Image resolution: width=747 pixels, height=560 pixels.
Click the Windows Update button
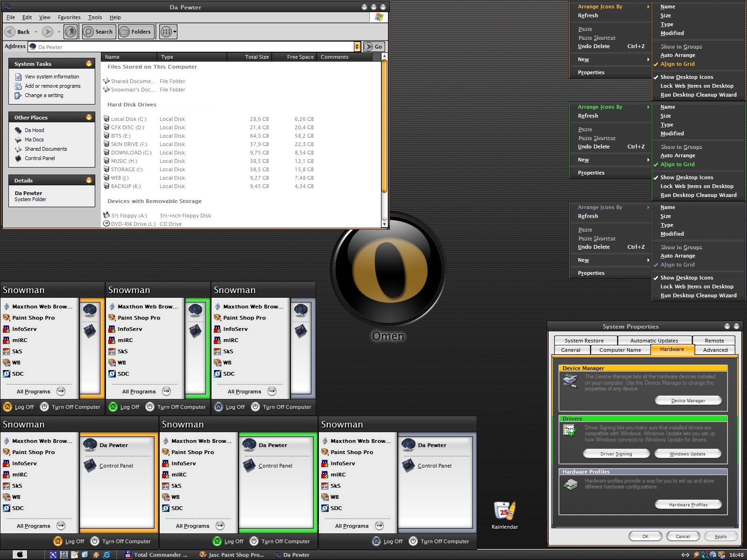(688, 454)
